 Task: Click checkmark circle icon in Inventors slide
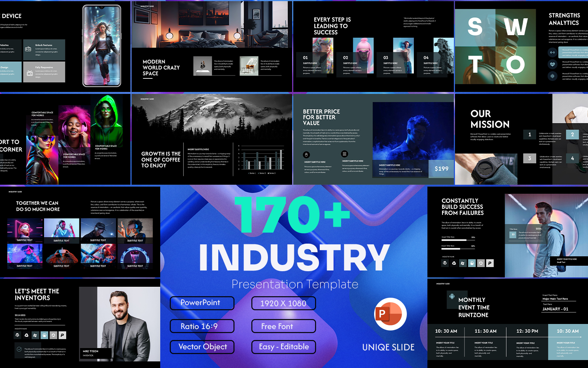pyautogui.click(x=19, y=349)
